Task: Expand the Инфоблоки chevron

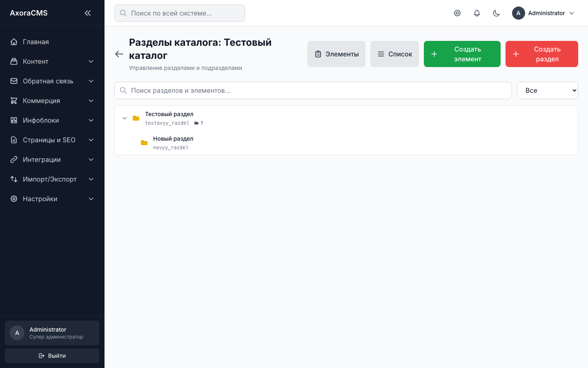Action: point(91,120)
